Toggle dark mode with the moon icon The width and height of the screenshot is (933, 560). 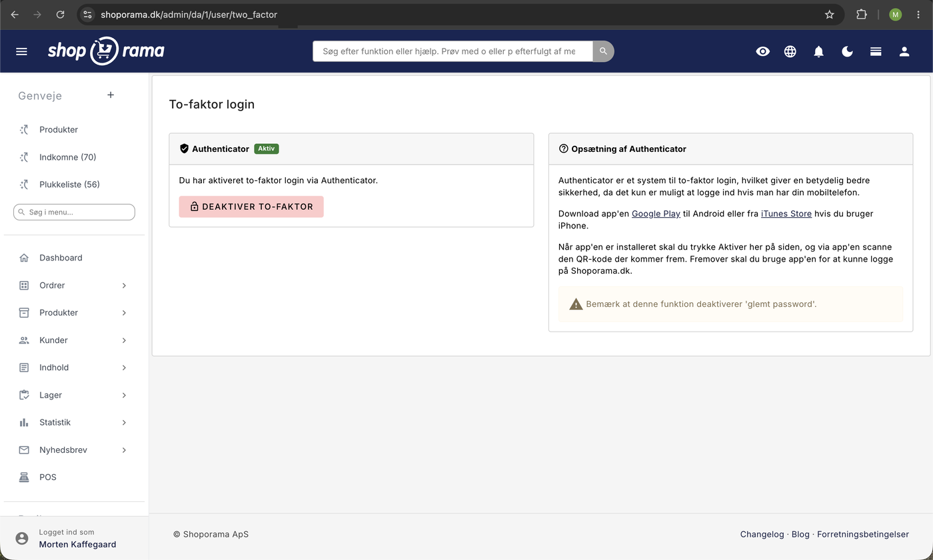(x=847, y=51)
